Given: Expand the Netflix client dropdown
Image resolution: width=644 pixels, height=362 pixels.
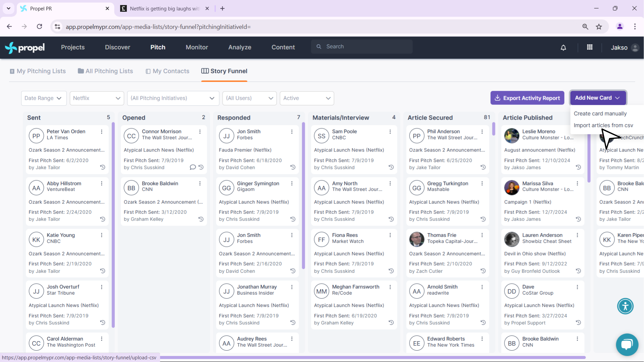Looking at the screenshot, I should pyautogui.click(x=97, y=98).
